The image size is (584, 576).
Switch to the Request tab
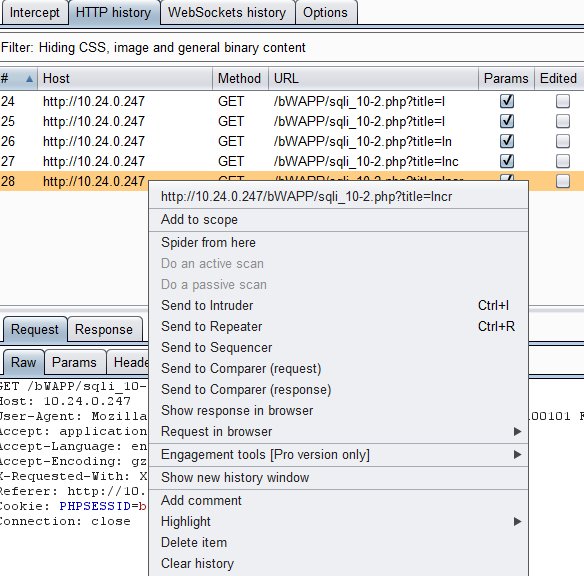(x=35, y=330)
